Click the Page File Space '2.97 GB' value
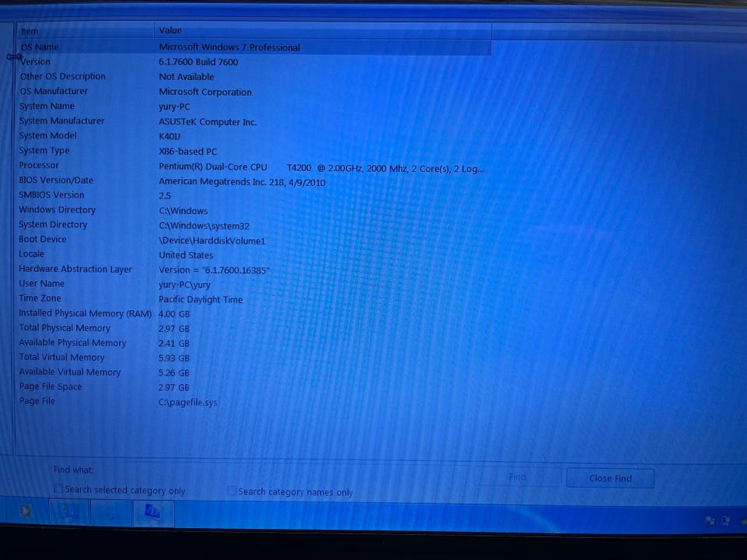747x560 pixels. (x=174, y=387)
